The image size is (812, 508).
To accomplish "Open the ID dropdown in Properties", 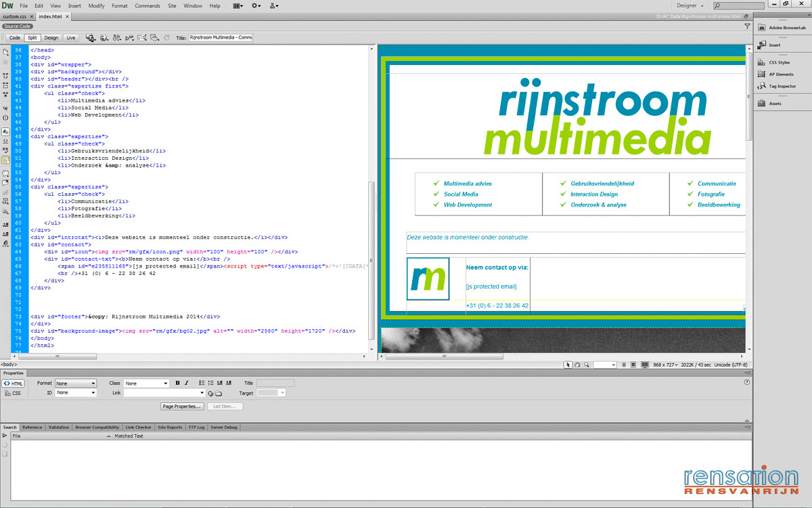I will (76, 393).
